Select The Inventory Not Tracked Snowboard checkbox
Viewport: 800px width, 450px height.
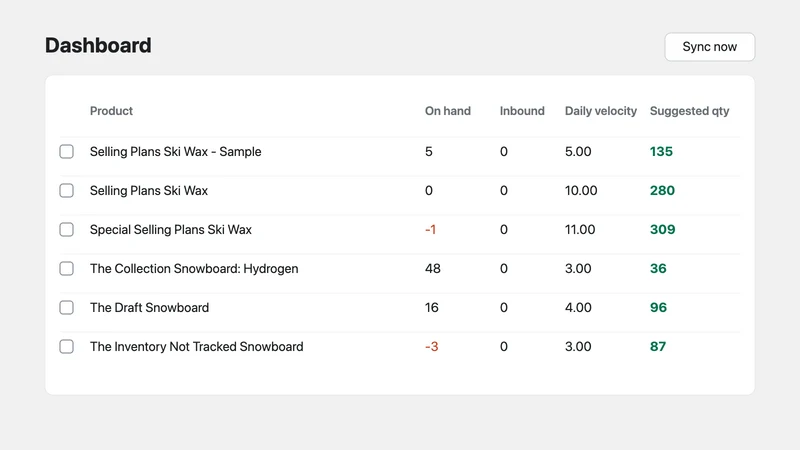tap(66, 346)
